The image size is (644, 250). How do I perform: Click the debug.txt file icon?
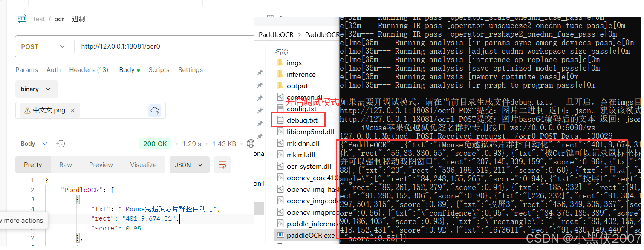[x=280, y=120]
